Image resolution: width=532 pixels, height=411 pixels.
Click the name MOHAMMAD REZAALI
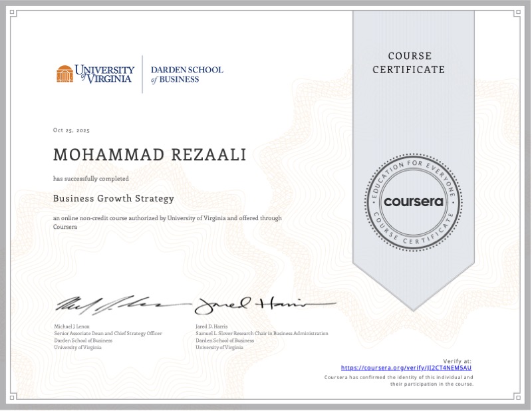[x=150, y=154]
